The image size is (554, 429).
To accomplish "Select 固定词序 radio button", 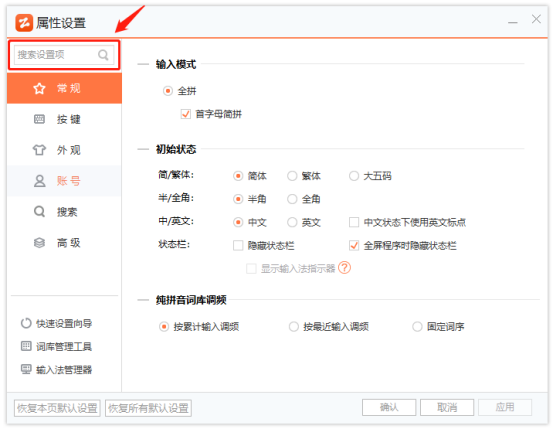I will [x=417, y=327].
